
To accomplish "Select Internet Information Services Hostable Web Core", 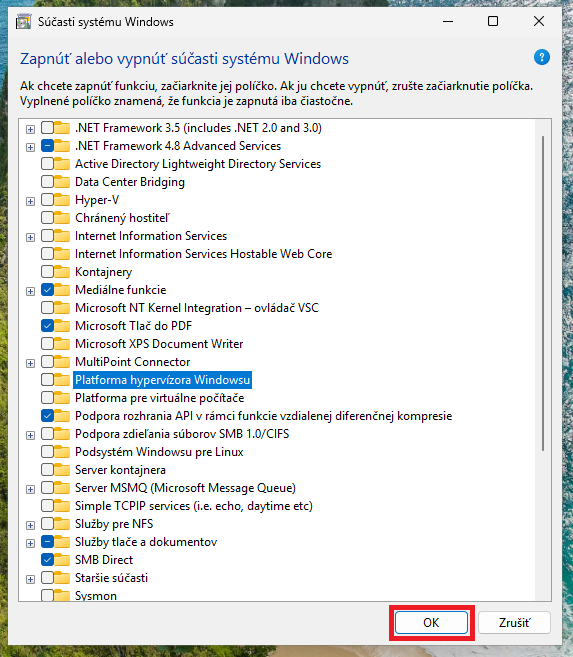I will pos(204,254).
